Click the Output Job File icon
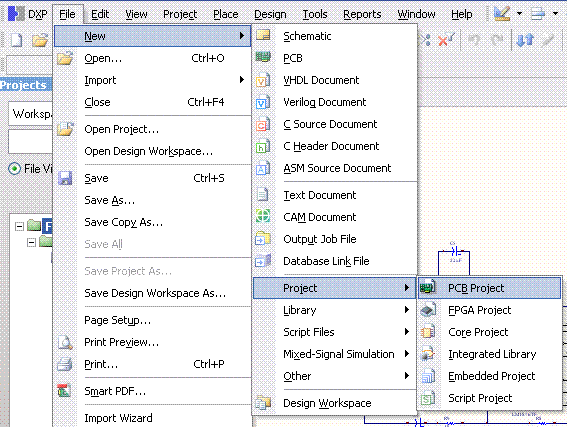 263,238
